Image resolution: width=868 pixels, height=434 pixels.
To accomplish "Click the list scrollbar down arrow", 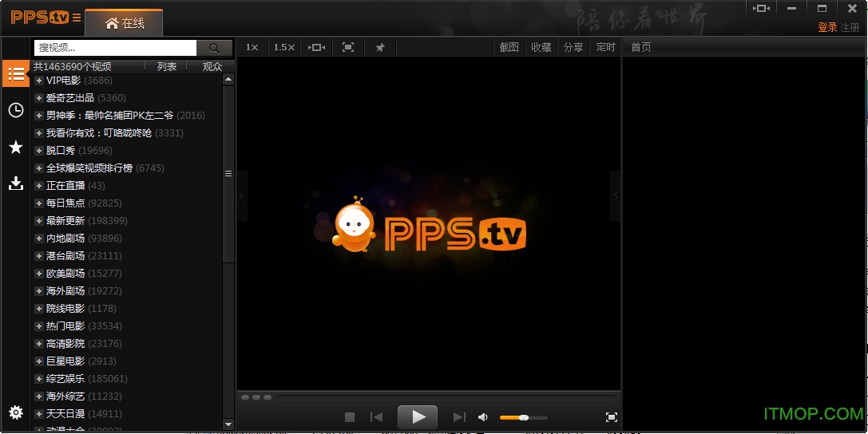I will (228, 424).
